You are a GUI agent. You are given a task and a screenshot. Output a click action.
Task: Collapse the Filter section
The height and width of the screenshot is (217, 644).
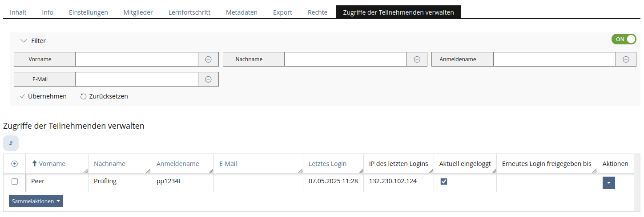[24, 41]
